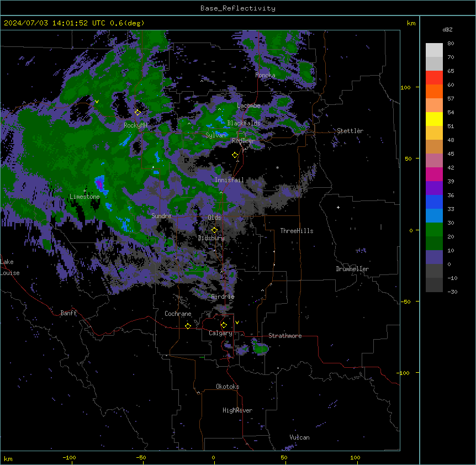The height and width of the screenshot is (465, 476).
Task: Click the Calgary city label
Action: coord(220,333)
